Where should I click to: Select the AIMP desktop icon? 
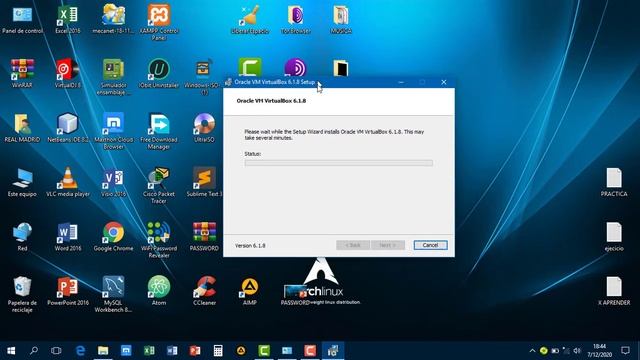click(250, 291)
